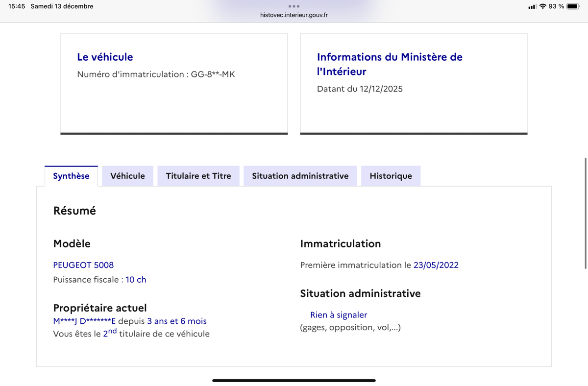Viewport: 588px width, 386px height.
Task: Click the (gages, opposition, vol,...) note
Action: click(350, 328)
